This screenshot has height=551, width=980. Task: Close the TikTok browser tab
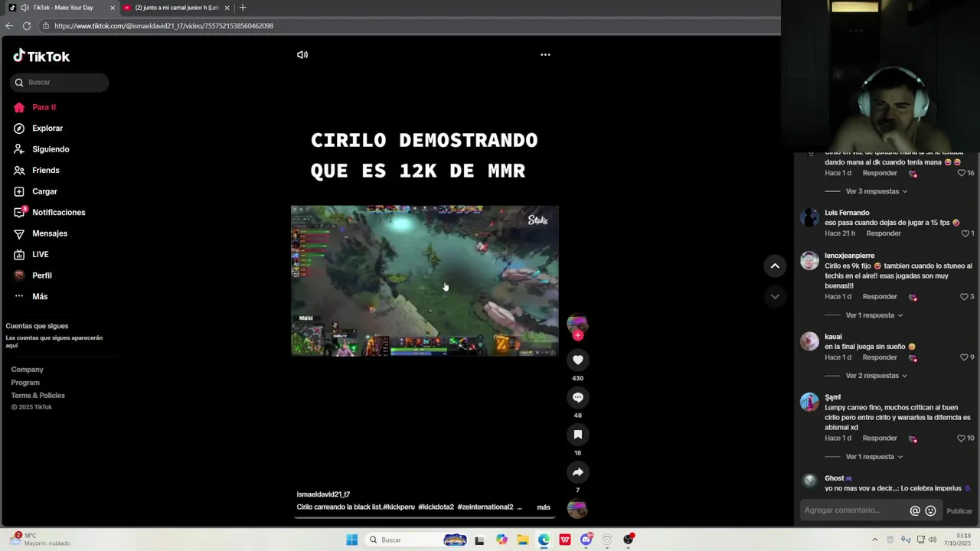point(113,8)
